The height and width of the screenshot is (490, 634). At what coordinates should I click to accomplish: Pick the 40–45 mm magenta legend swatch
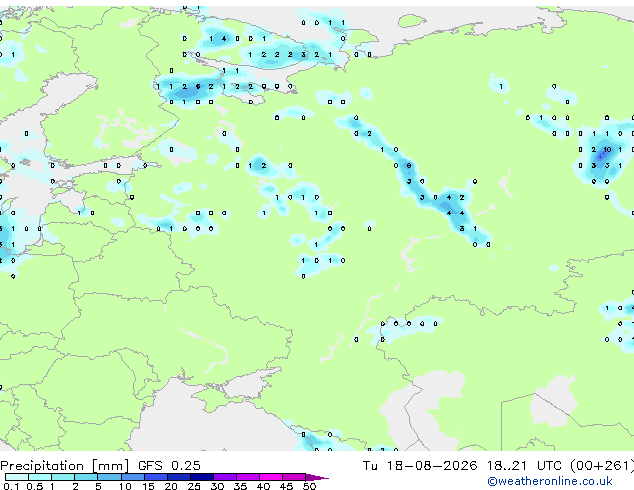271,477
